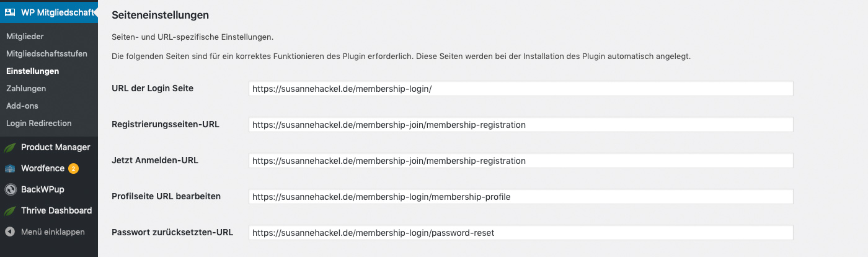868x257 pixels.
Task: Select the Profilseite URL bearbeiten field
Action: pyautogui.click(x=520, y=197)
